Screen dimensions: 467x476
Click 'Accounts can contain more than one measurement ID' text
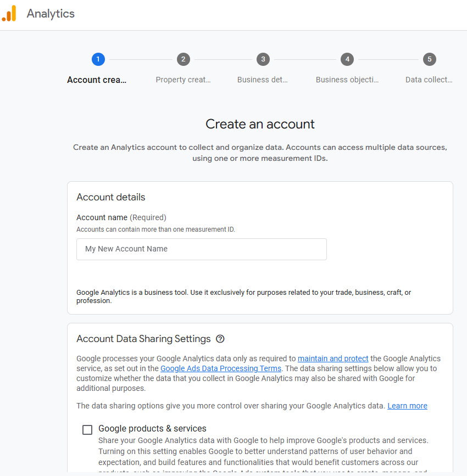point(155,229)
